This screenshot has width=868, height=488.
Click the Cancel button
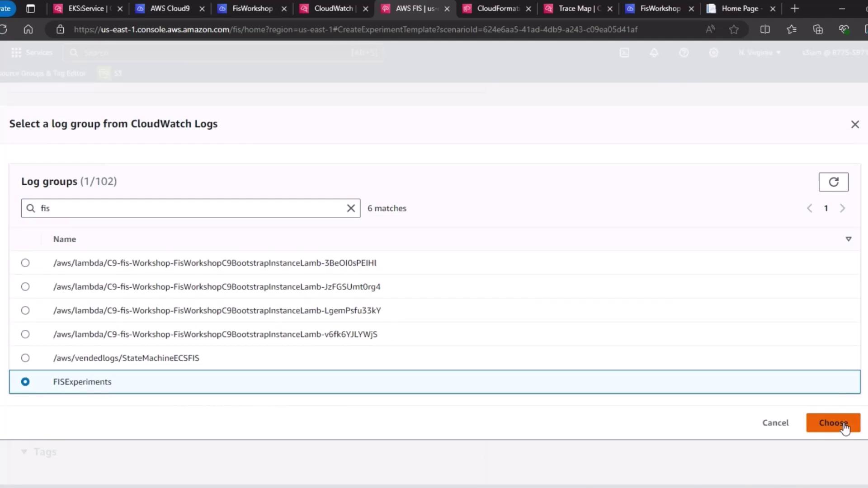coord(775,423)
